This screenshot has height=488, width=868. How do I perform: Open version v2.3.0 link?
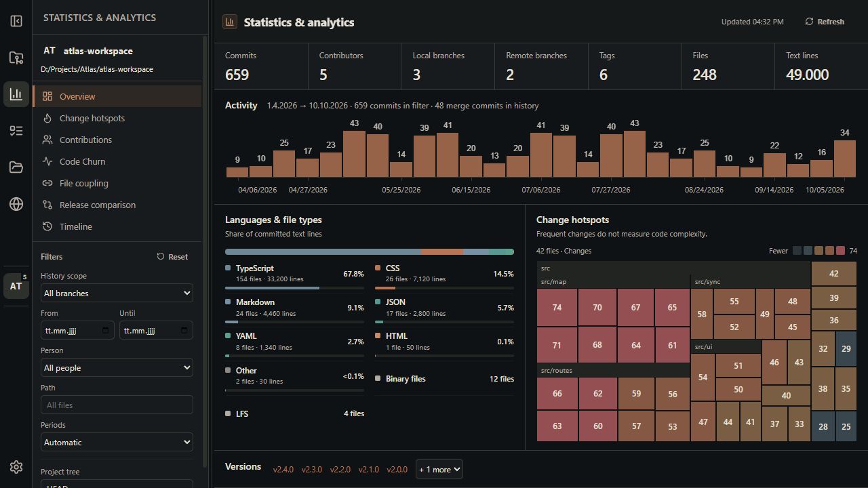tap(312, 469)
